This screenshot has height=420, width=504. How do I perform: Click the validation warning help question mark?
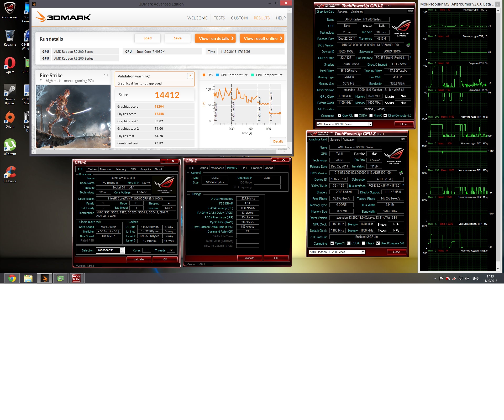pyautogui.click(x=190, y=76)
